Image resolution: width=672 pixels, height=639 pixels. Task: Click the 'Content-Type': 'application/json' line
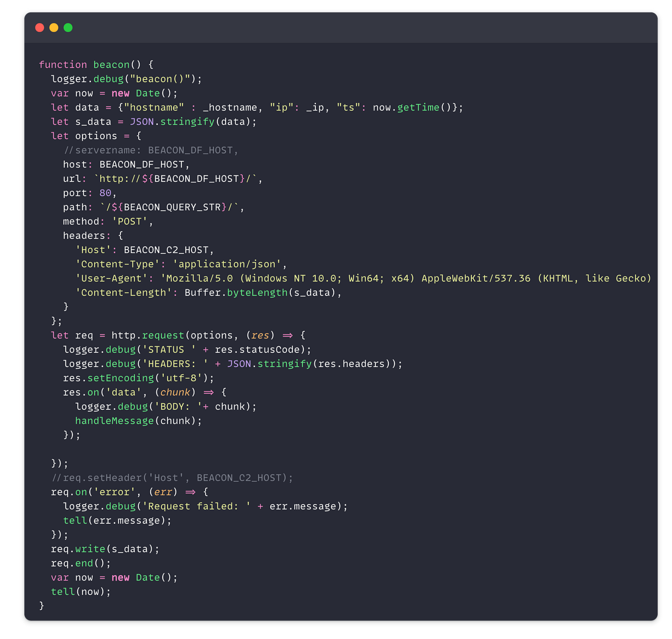pyautogui.click(x=181, y=265)
